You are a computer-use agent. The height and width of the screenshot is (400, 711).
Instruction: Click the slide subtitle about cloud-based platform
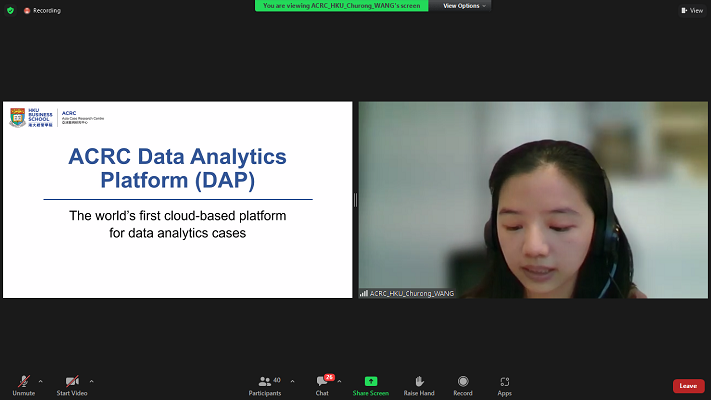click(177, 224)
